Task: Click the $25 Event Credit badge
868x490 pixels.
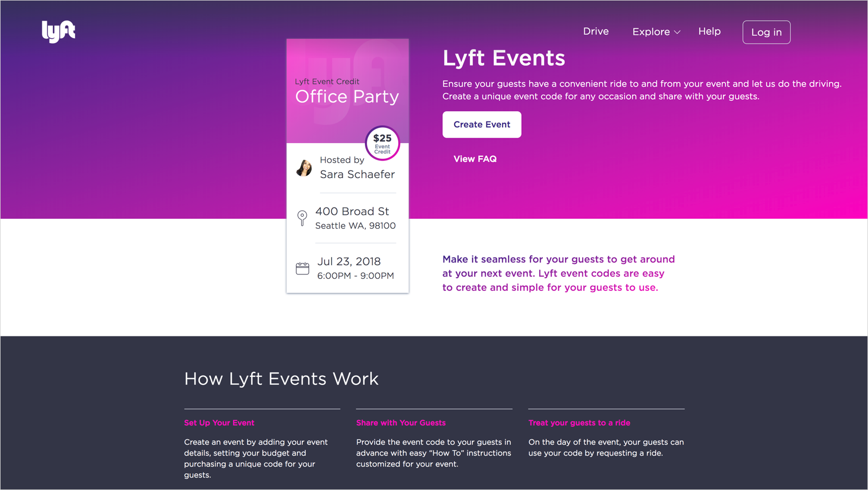Action: 382,143
